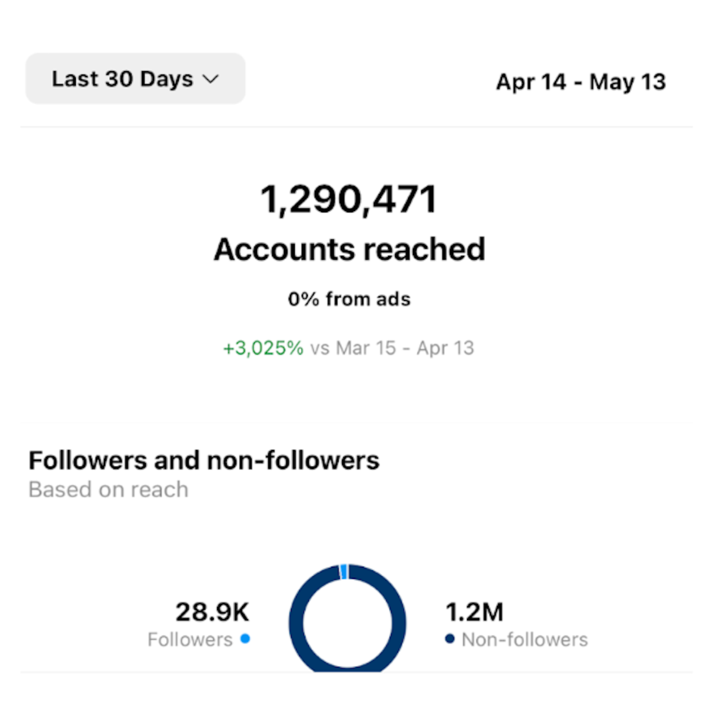Click the green +3,025% change figure
Image resolution: width=728 pixels, height=726 pixels.
263,348
